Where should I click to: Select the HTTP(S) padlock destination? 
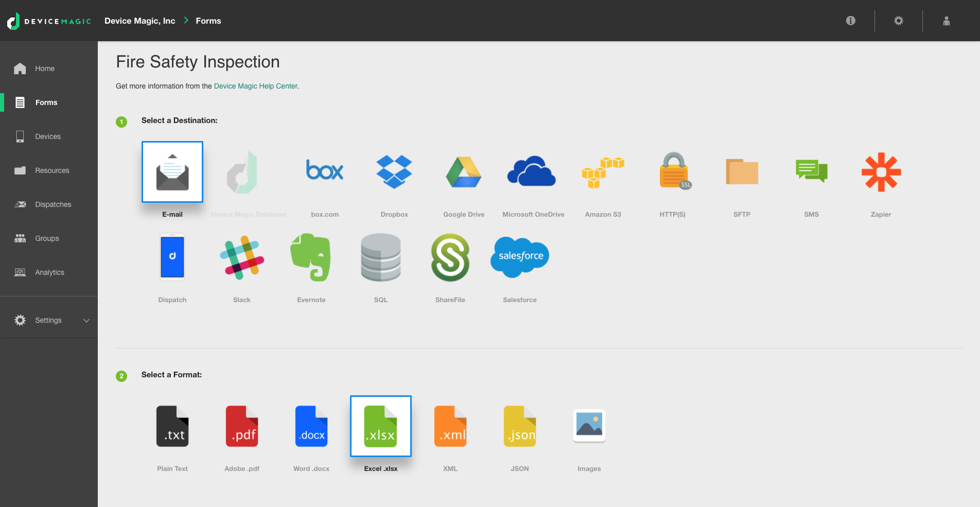[x=675, y=171]
